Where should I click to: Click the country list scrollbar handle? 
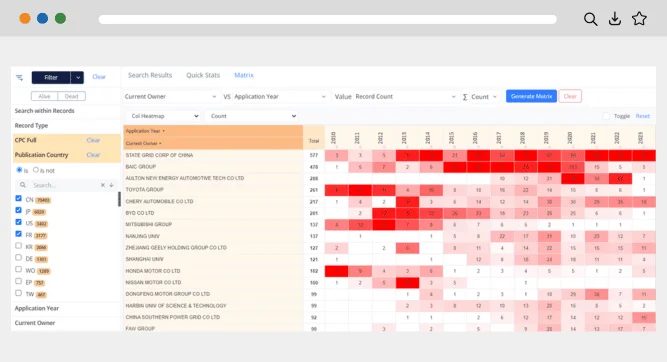point(119,199)
